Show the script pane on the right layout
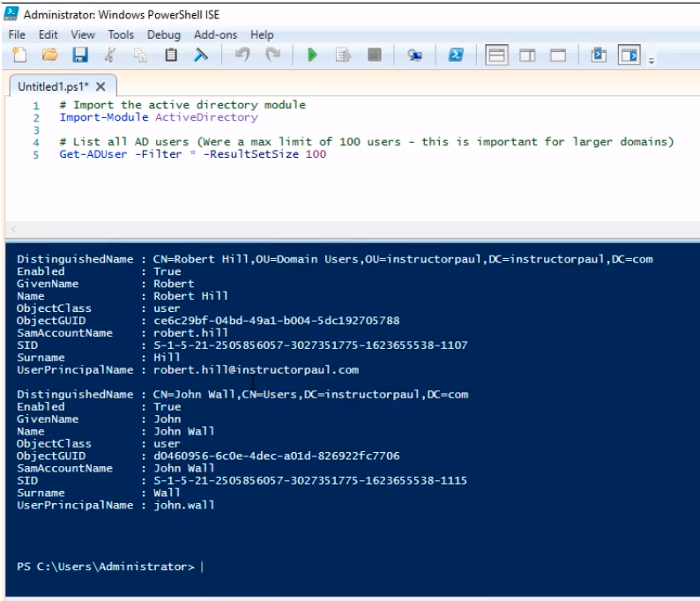This screenshot has height=601, width=700. coord(527,56)
